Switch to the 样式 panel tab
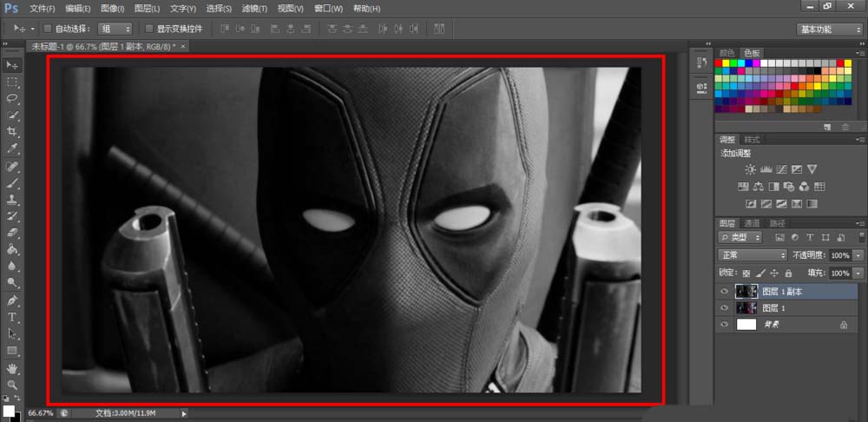Viewport: 868px width, 422px height. [752, 139]
